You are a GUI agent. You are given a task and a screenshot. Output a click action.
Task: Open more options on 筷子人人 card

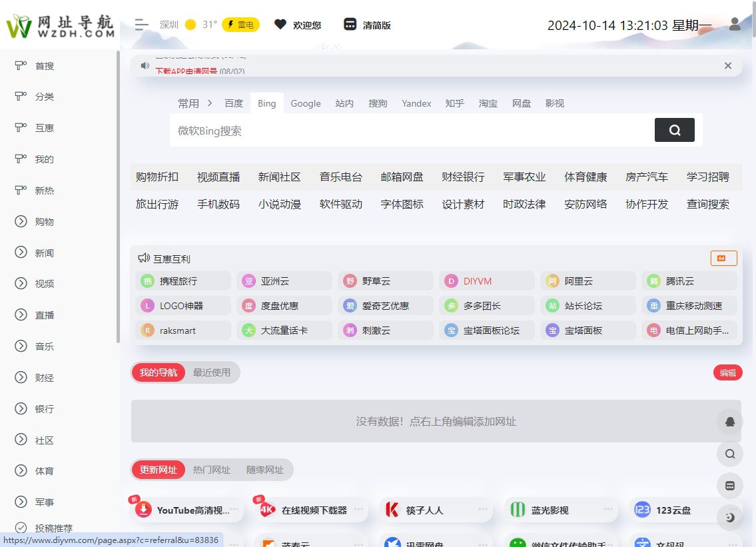(483, 510)
